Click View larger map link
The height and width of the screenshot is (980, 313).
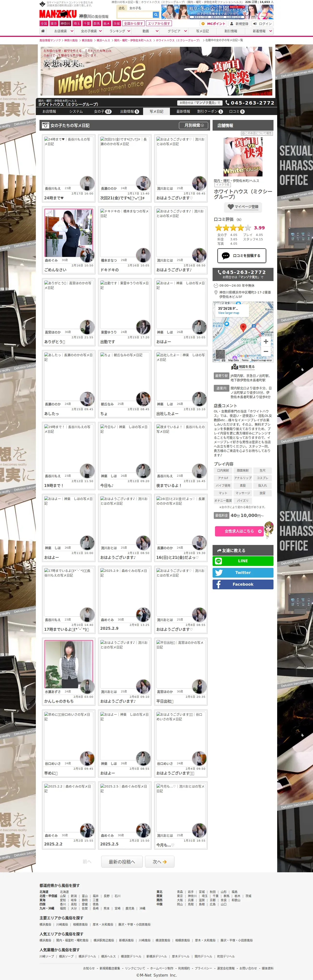(x=229, y=313)
